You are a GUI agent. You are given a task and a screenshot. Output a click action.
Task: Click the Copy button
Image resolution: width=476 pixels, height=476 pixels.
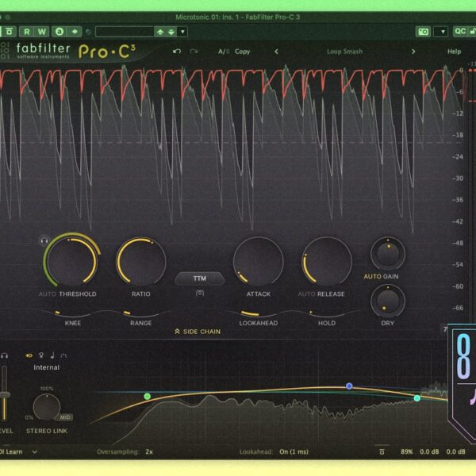(x=242, y=52)
